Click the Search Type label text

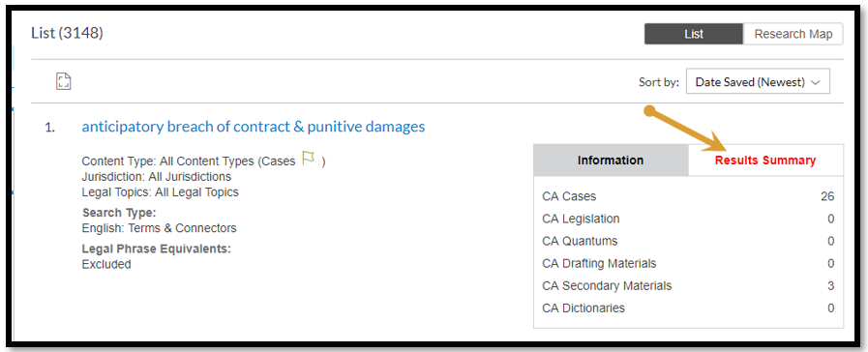(119, 213)
